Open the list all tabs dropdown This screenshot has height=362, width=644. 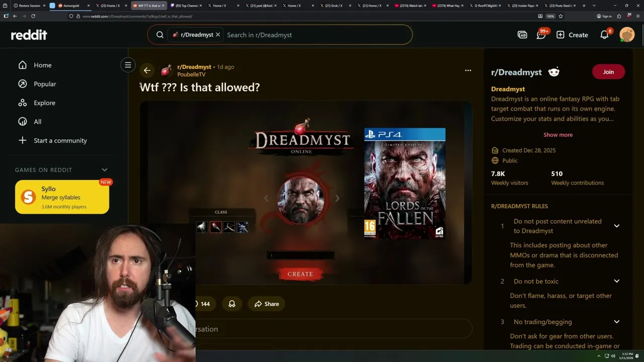[x=594, y=6]
